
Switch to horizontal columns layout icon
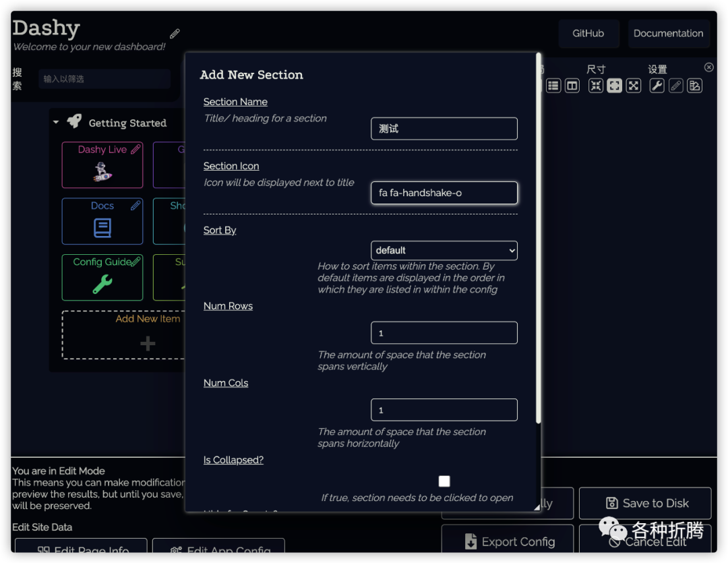pyautogui.click(x=572, y=86)
